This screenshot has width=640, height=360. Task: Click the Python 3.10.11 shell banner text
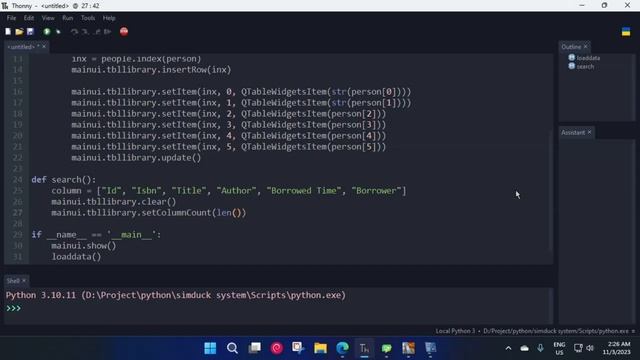click(176, 295)
